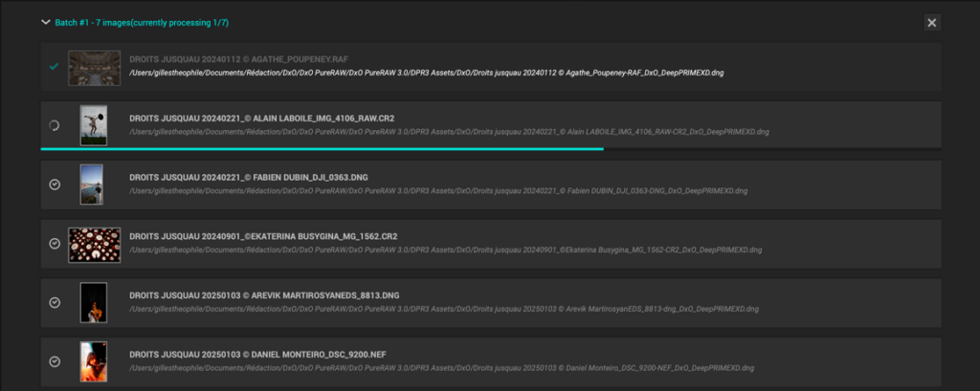The image size is (980, 391).
Task: Click the pending status icon for Fabien Dubin file
Action: (x=55, y=185)
